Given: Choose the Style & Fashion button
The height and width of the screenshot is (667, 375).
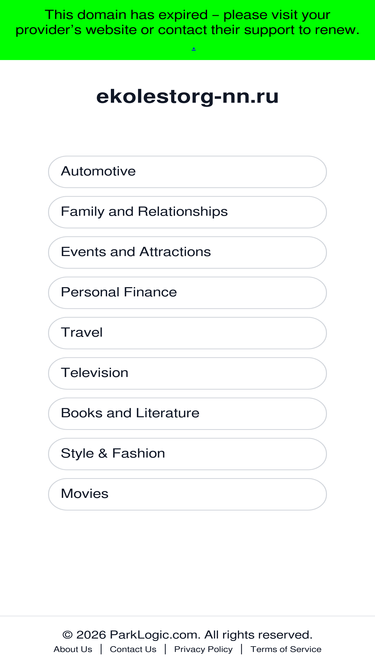Looking at the screenshot, I should pyautogui.click(x=188, y=454).
